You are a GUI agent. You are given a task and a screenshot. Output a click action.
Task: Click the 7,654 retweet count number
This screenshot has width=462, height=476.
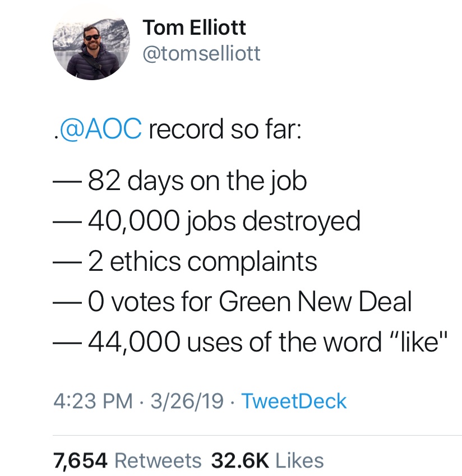(x=80, y=461)
